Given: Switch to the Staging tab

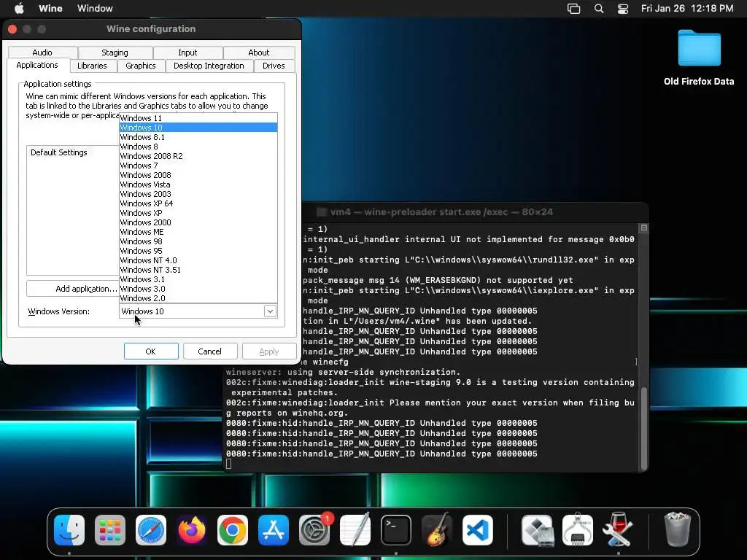Looking at the screenshot, I should click(x=115, y=52).
